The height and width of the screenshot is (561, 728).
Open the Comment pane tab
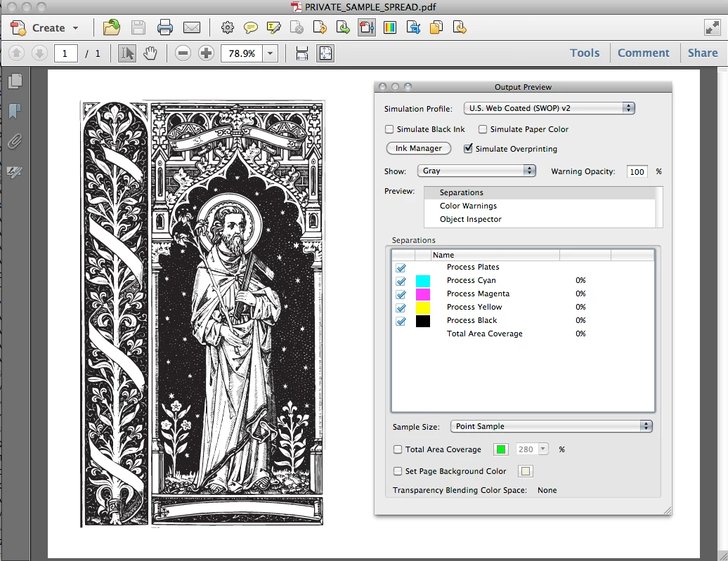pyautogui.click(x=643, y=53)
